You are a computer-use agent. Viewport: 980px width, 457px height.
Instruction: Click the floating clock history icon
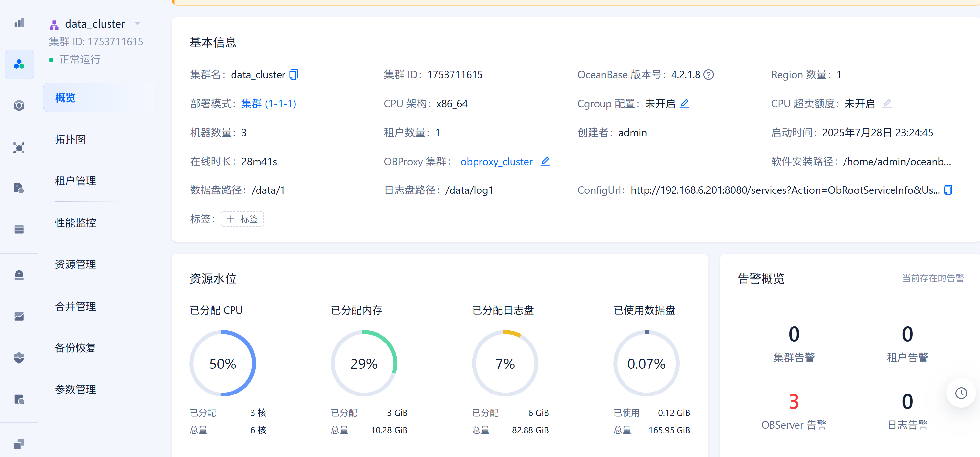[x=961, y=393]
